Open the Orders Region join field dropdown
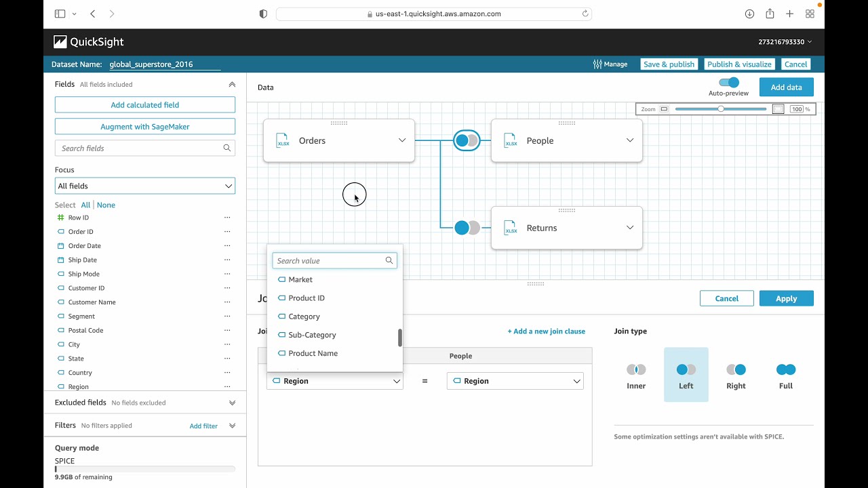 (x=335, y=381)
